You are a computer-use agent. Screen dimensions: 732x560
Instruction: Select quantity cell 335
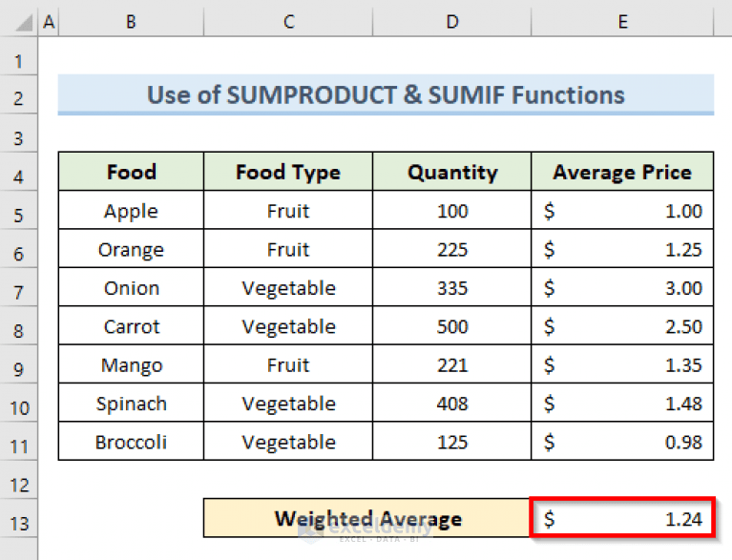coord(452,287)
